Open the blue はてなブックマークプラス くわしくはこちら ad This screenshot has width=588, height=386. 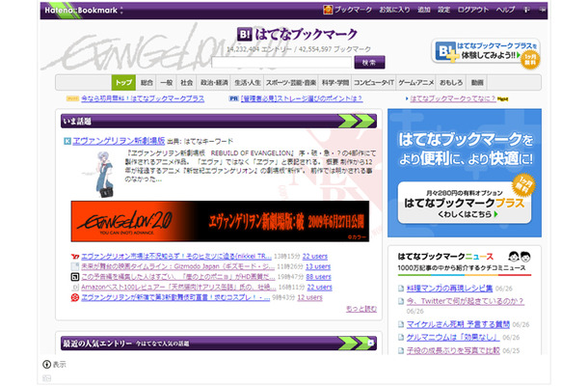[465, 173]
